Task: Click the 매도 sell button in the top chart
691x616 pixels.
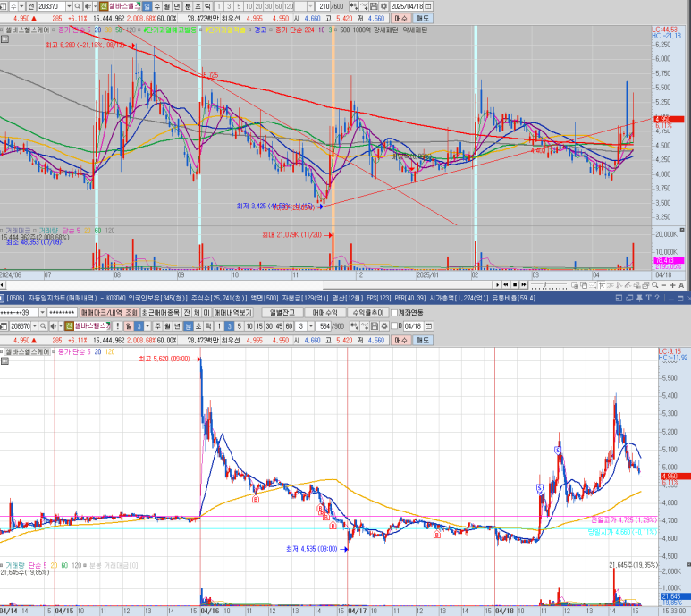Action: point(423,19)
